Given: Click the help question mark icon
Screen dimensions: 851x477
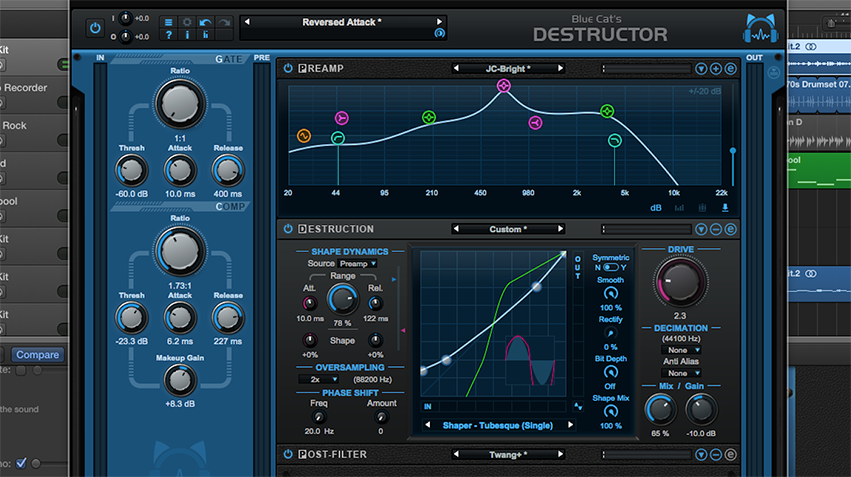Looking at the screenshot, I should (x=168, y=36).
